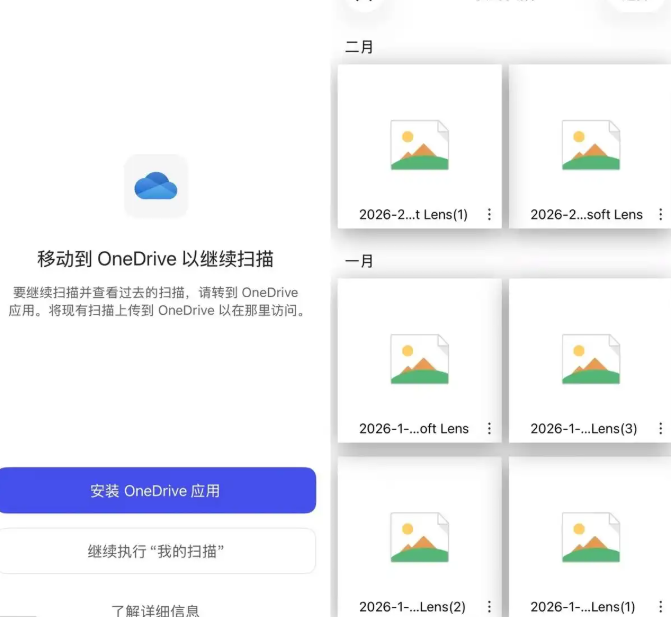Open image thumbnail of 2026-1-...oft Lens
This screenshot has width=671, height=617.
click(x=419, y=359)
